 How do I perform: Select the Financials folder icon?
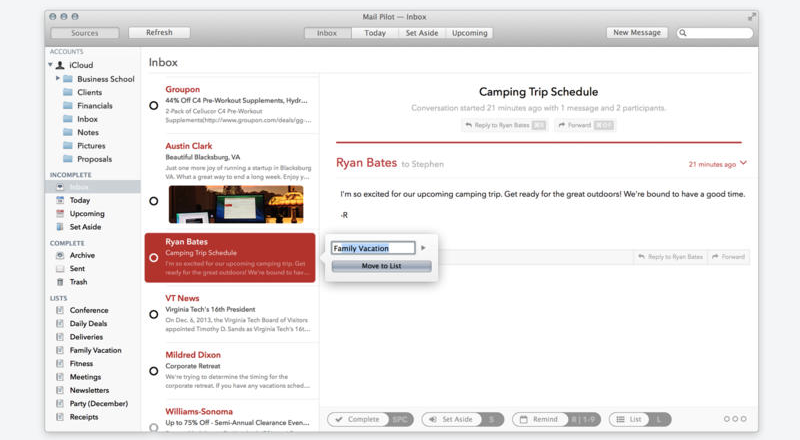pos(67,105)
